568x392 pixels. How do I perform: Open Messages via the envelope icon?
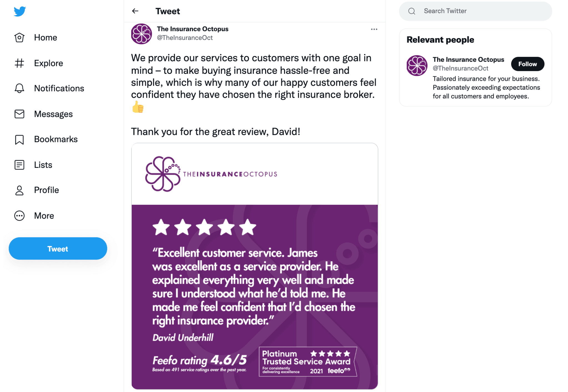click(19, 114)
